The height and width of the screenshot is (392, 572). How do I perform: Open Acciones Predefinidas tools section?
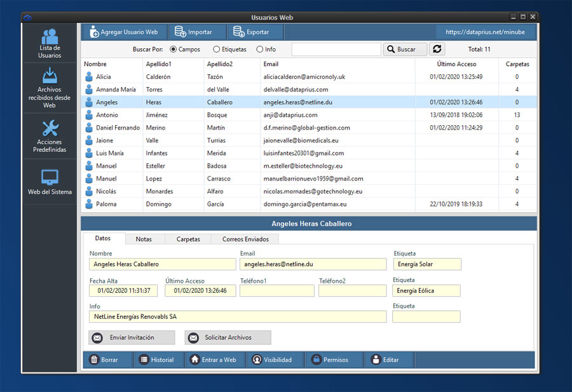(x=50, y=136)
